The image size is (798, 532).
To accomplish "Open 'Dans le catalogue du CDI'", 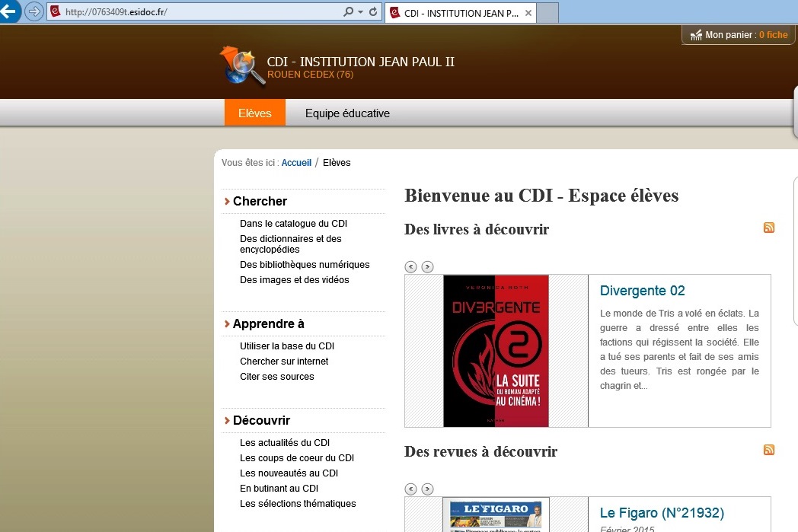I will (294, 223).
